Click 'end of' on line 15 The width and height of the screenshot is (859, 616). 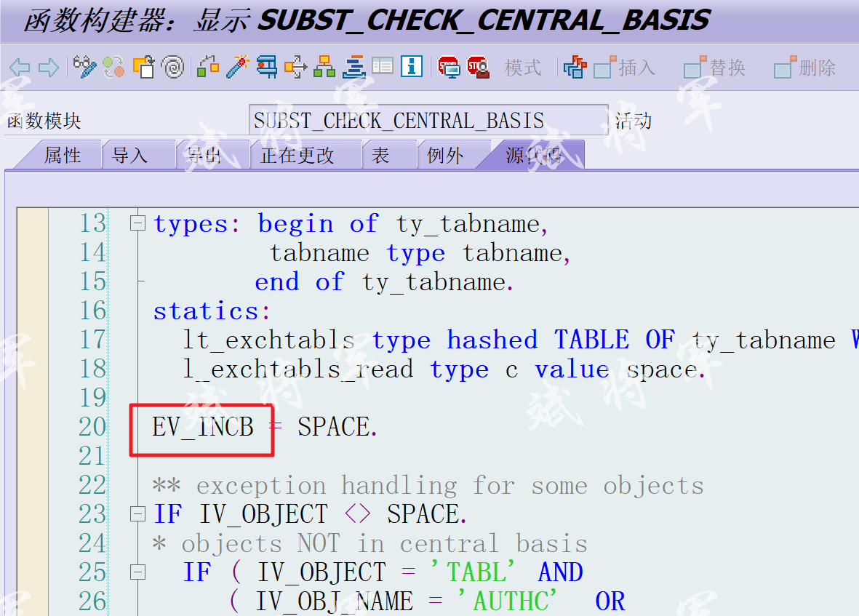point(299,282)
